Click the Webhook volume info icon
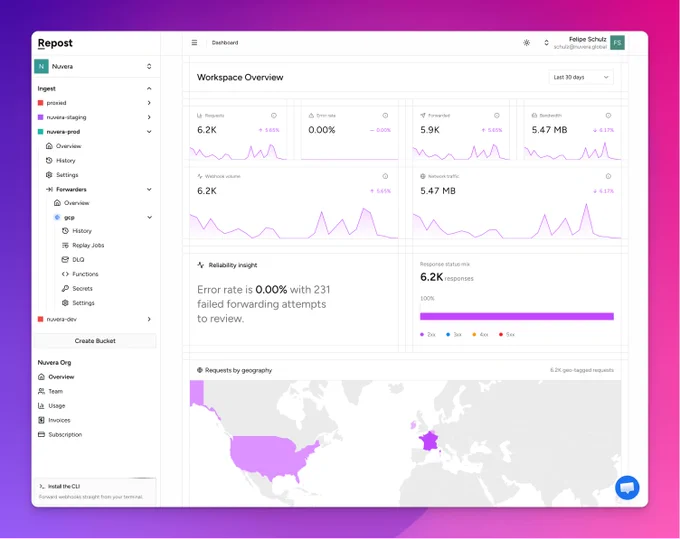The width and height of the screenshot is (680, 539). (385, 176)
